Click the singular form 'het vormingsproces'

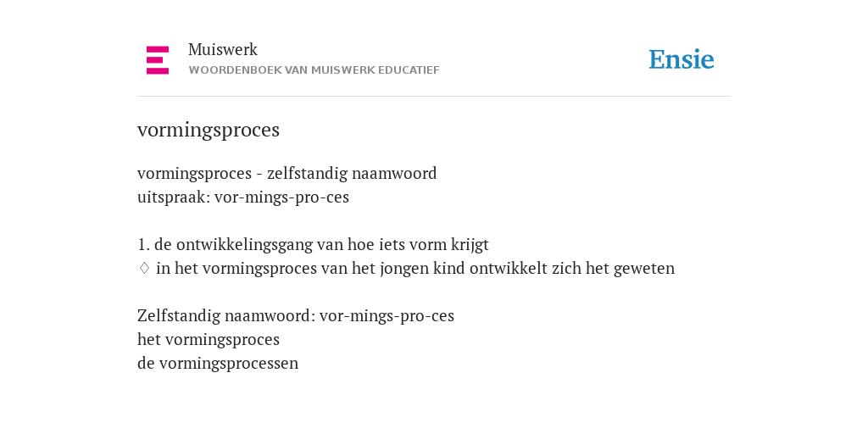coord(209,339)
